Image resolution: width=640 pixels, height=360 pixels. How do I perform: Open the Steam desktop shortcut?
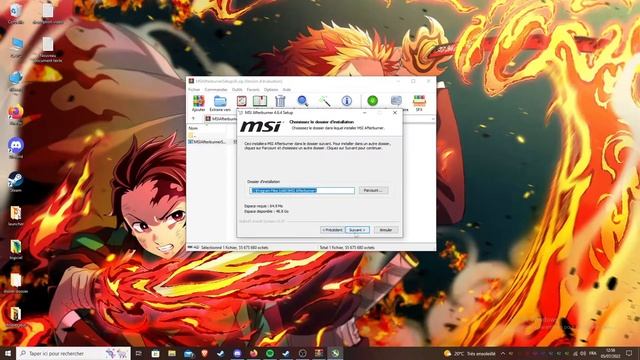16,182
